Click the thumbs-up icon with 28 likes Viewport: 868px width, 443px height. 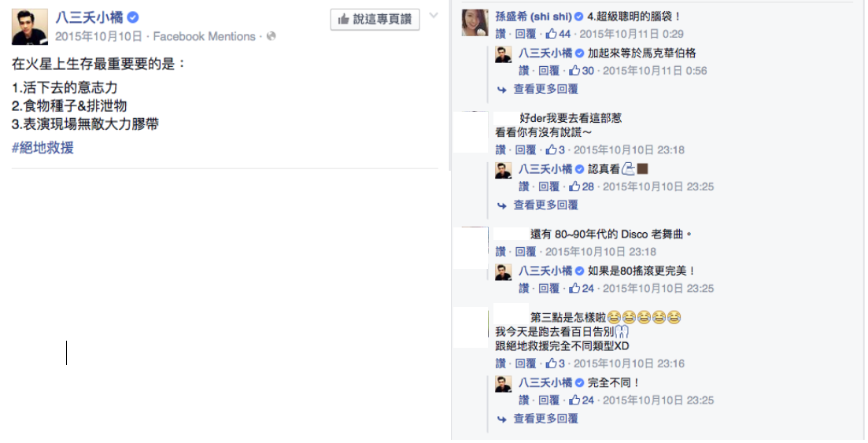pos(574,186)
